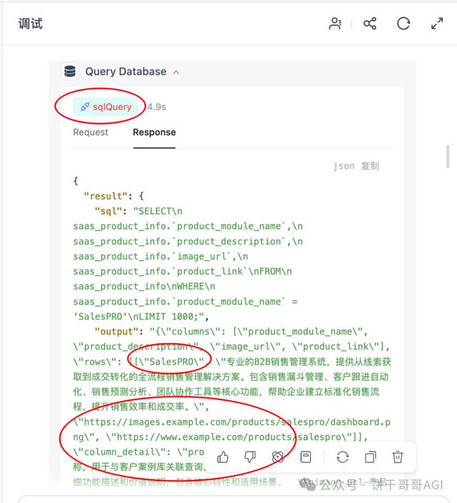Click the refresh icon in debug header
The width and height of the screenshot is (457, 503).
(x=403, y=24)
